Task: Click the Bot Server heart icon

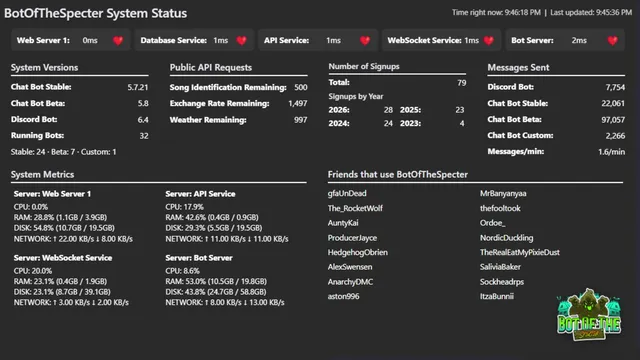Action: (x=612, y=40)
